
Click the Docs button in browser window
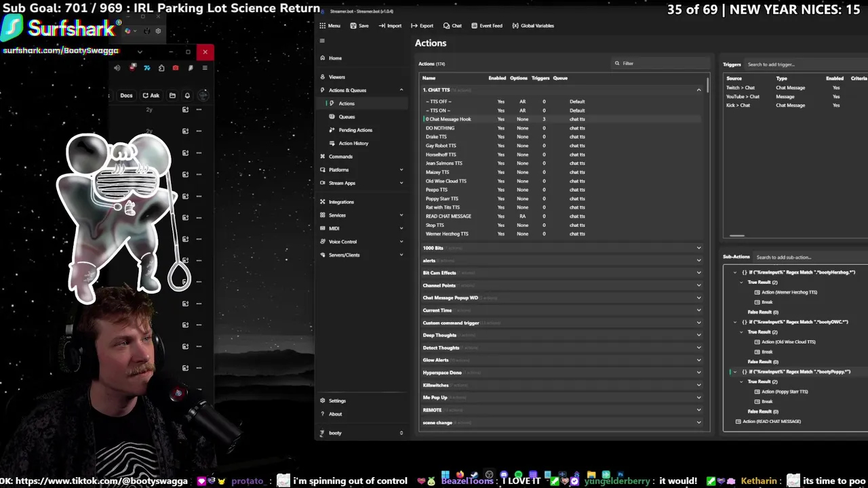pyautogui.click(x=126, y=96)
